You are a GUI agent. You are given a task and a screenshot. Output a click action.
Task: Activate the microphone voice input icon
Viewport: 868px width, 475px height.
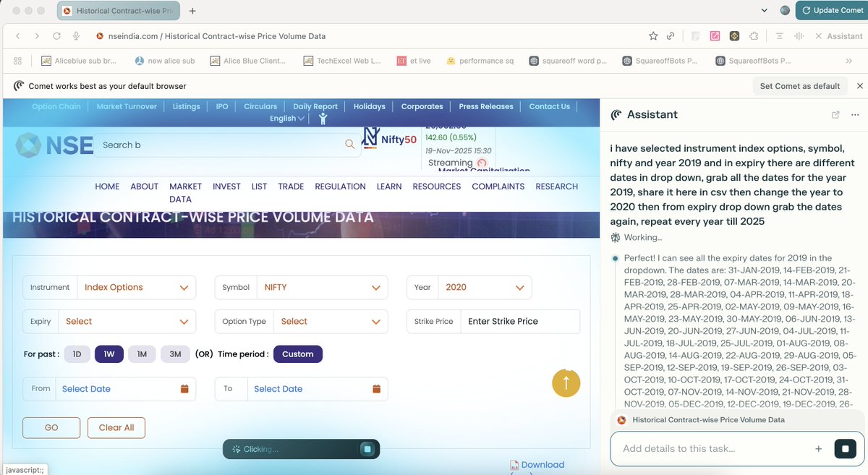point(76,36)
